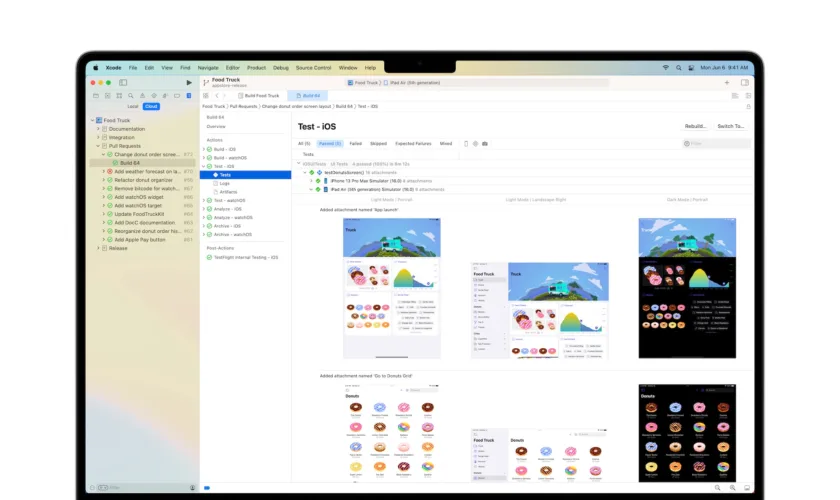Open Spotlight search in menu bar
Viewport: 840px width, 500px height.
(x=678, y=68)
